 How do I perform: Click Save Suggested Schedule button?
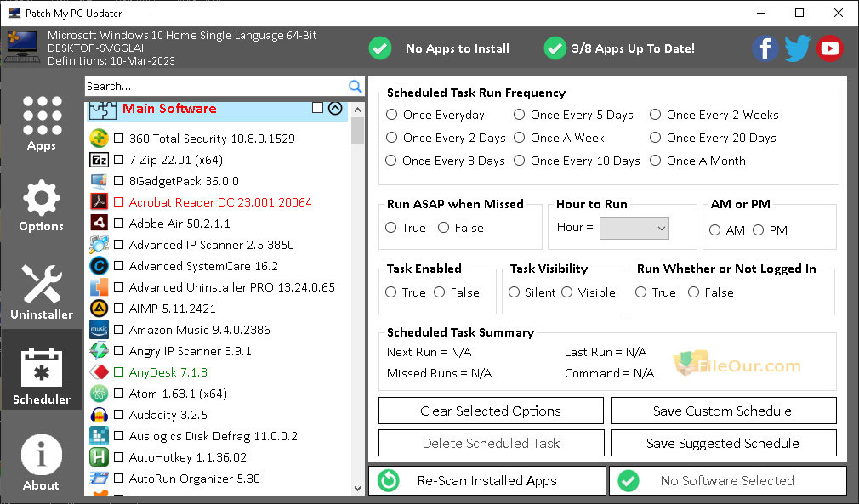[x=723, y=444]
